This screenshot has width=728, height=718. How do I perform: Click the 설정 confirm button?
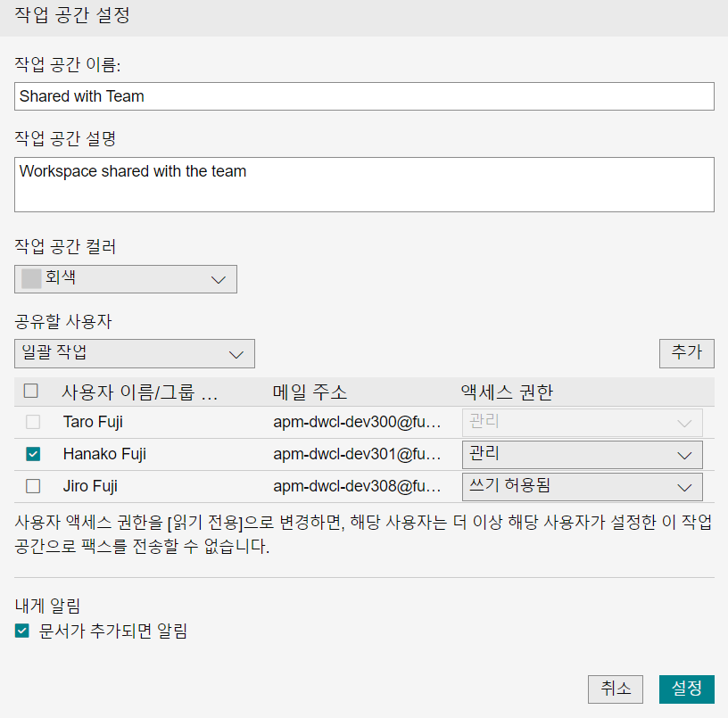click(x=687, y=689)
